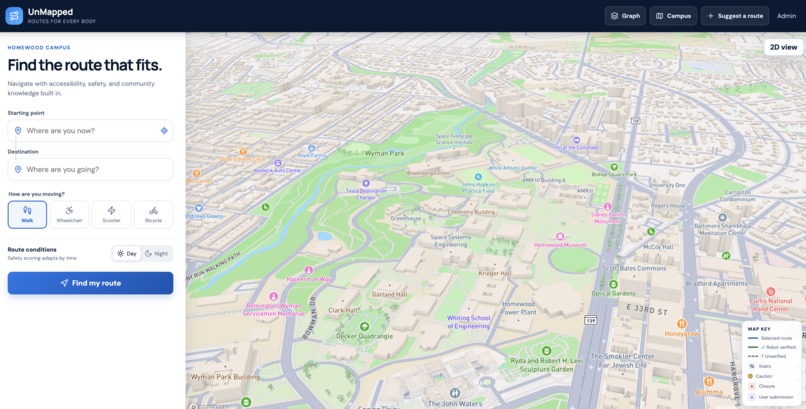This screenshot has height=409, width=806.
Task: Open the Campus map button
Action: 673,16
